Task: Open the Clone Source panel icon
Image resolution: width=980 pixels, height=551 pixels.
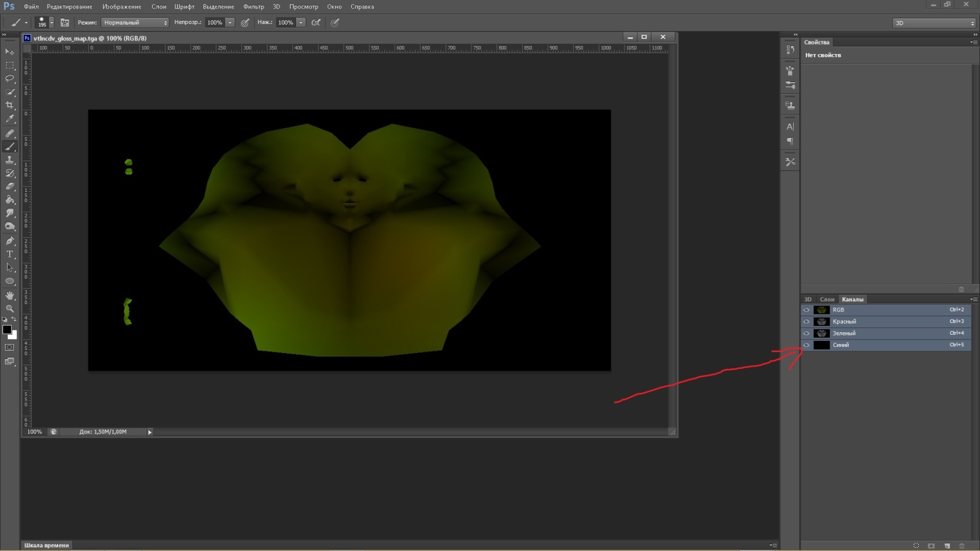Action: 790,105
